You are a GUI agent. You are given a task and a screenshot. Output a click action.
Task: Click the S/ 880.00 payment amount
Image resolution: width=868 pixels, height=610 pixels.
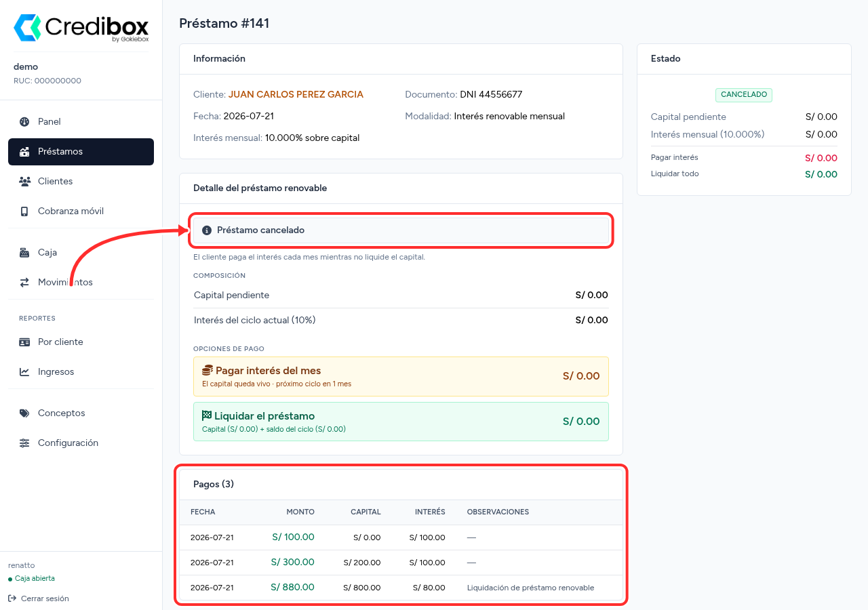pos(292,588)
